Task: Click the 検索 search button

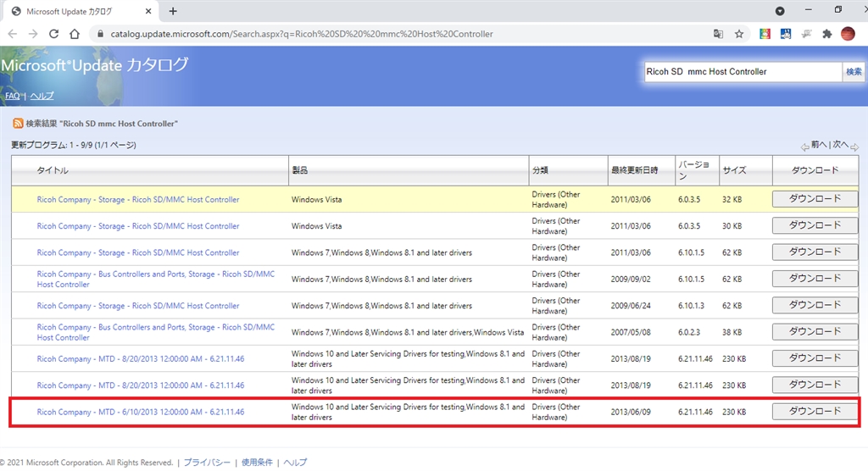Action: point(853,71)
